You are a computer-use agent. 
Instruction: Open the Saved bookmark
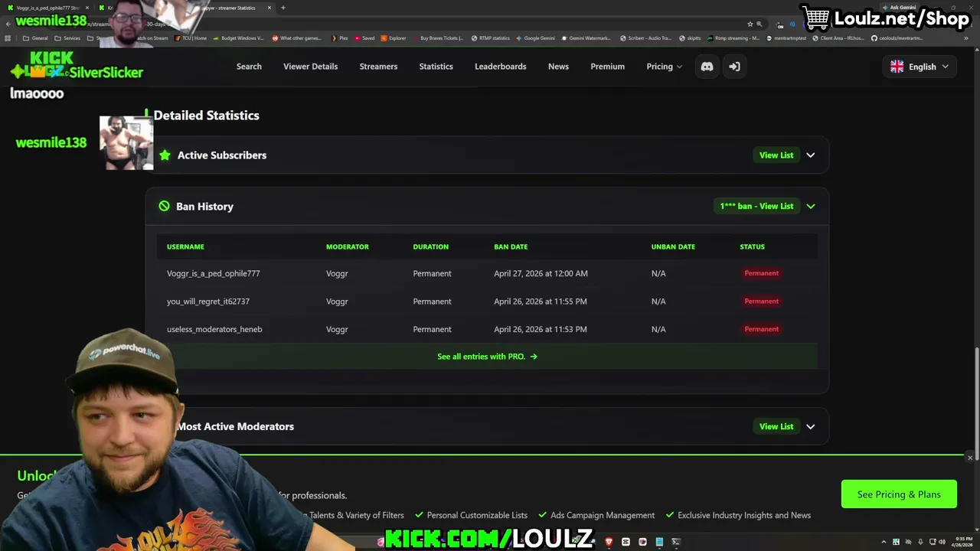click(364, 37)
